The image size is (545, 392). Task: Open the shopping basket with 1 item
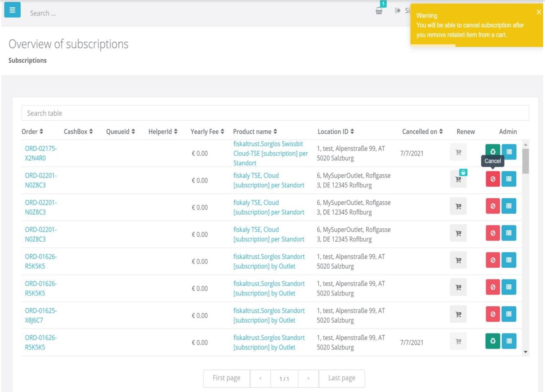379,11
